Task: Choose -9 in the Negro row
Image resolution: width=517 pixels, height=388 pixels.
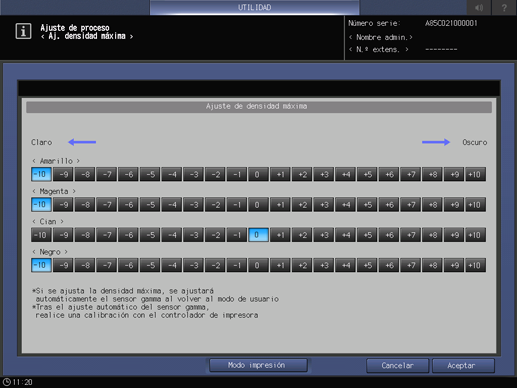Action: (x=63, y=265)
